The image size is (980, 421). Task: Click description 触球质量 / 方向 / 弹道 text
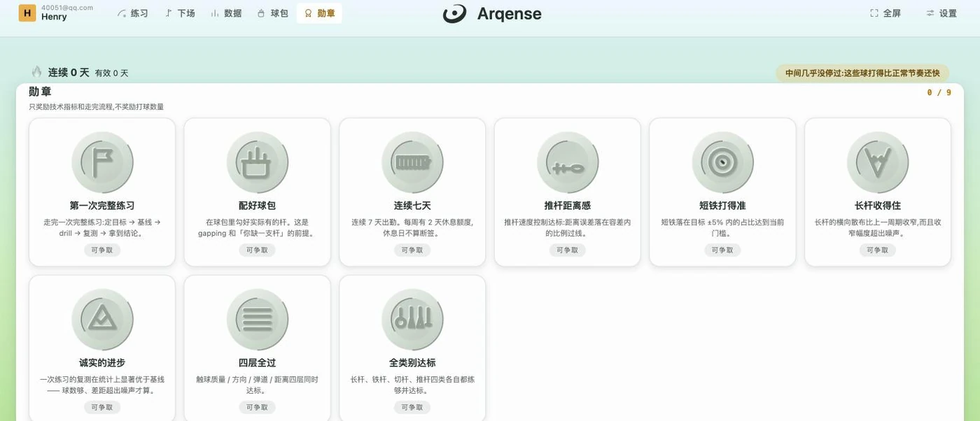coord(257,385)
